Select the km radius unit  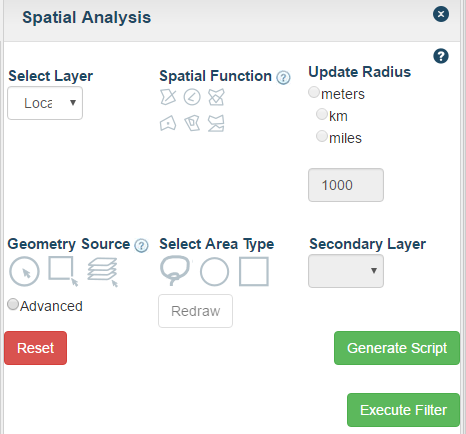pyautogui.click(x=322, y=114)
